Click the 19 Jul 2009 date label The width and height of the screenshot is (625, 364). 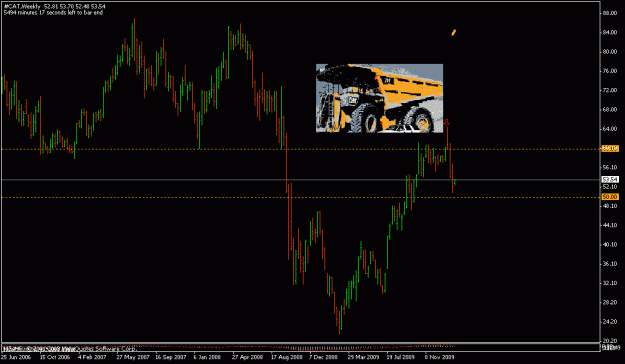click(x=401, y=357)
